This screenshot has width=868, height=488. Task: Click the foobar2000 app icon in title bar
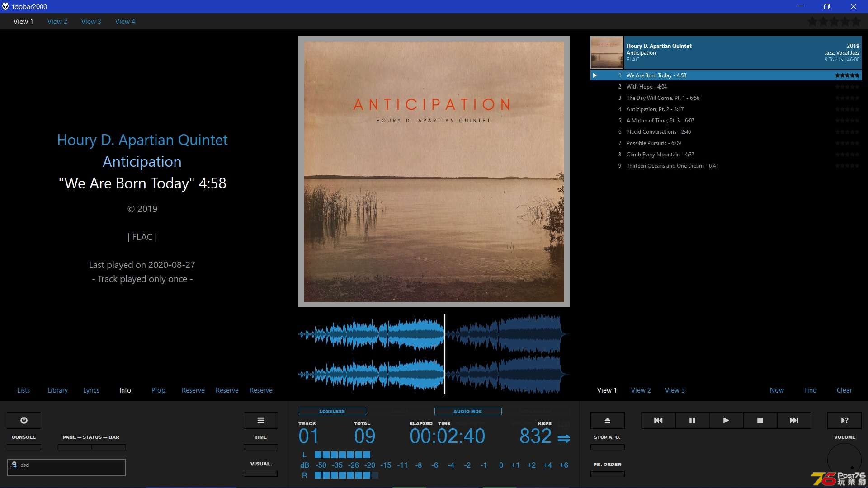5,6
